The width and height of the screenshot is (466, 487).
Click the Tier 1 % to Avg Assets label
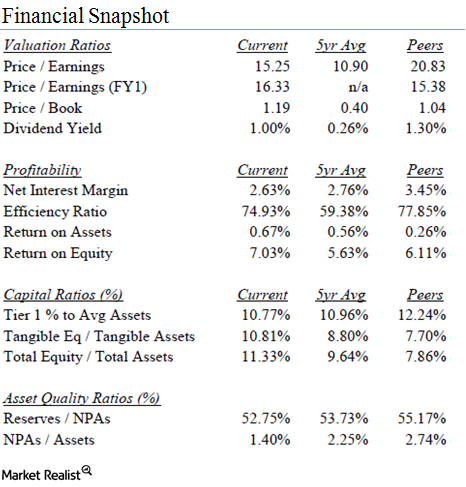tap(77, 315)
